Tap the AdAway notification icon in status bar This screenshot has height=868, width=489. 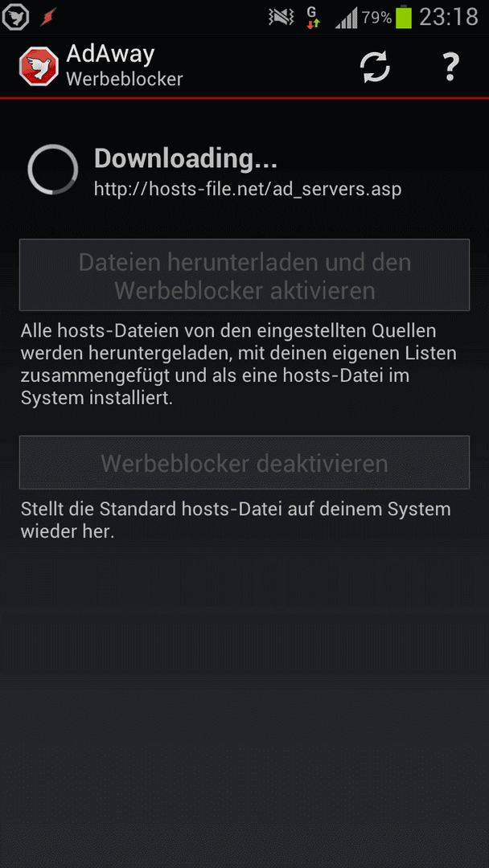[15, 18]
